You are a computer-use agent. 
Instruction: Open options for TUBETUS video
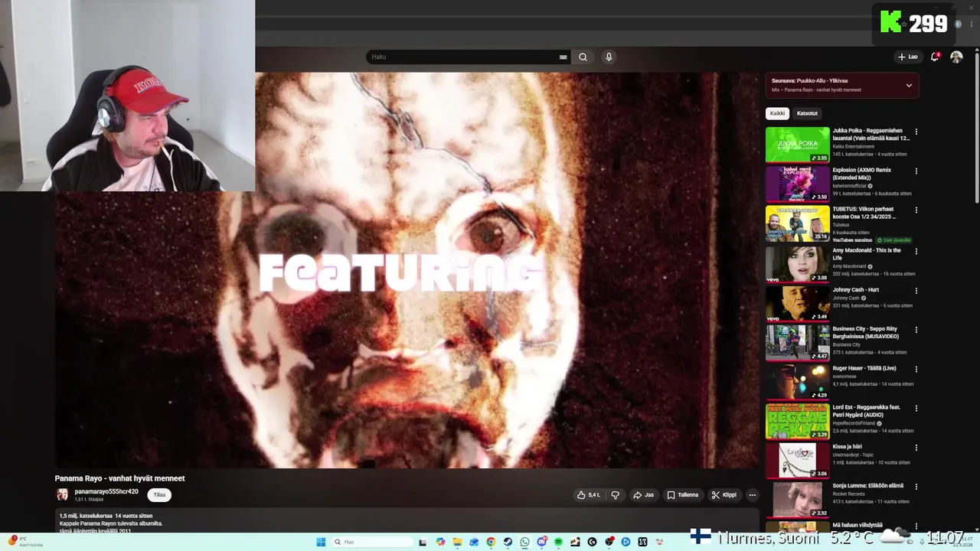click(916, 210)
